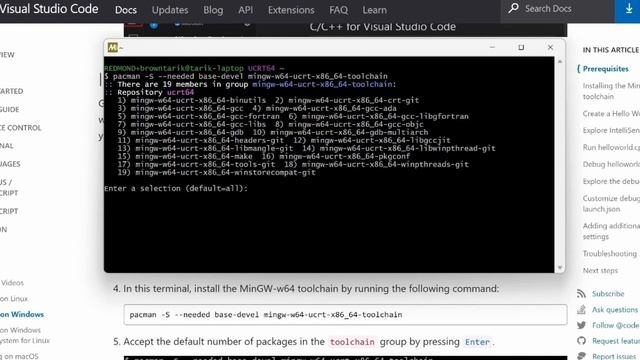Image resolution: width=640 pixels, height=360 pixels.
Task: Close the MSYS2 terminal window
Action: (550, 47)
